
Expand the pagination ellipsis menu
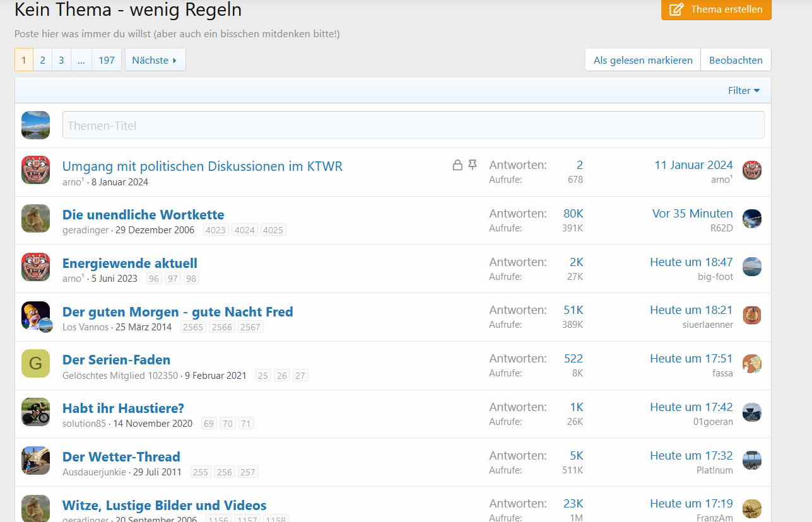click(81, 60)
